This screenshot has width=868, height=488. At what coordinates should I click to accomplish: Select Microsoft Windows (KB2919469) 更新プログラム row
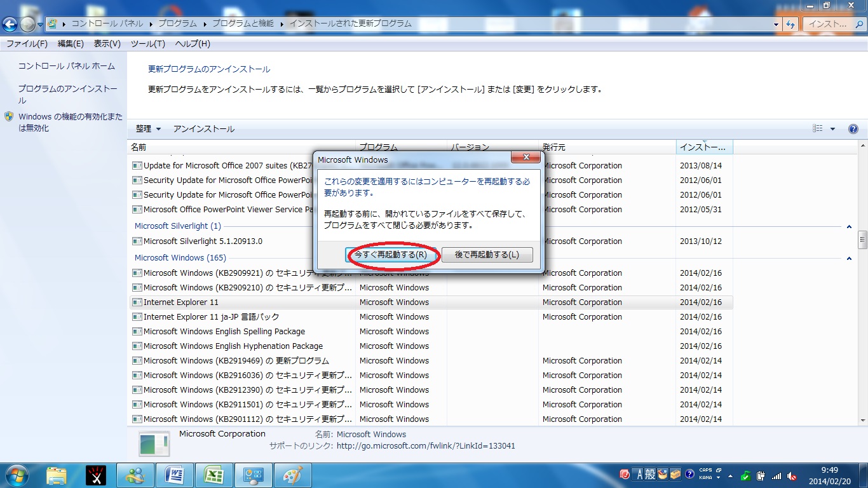point(431,361)
